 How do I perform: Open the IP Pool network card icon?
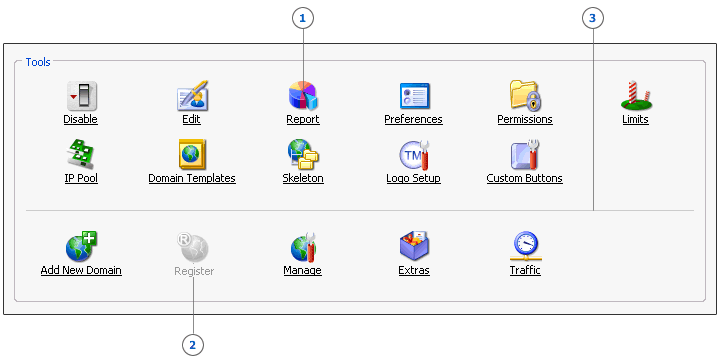pyautogui.click(x=81, y=155)
